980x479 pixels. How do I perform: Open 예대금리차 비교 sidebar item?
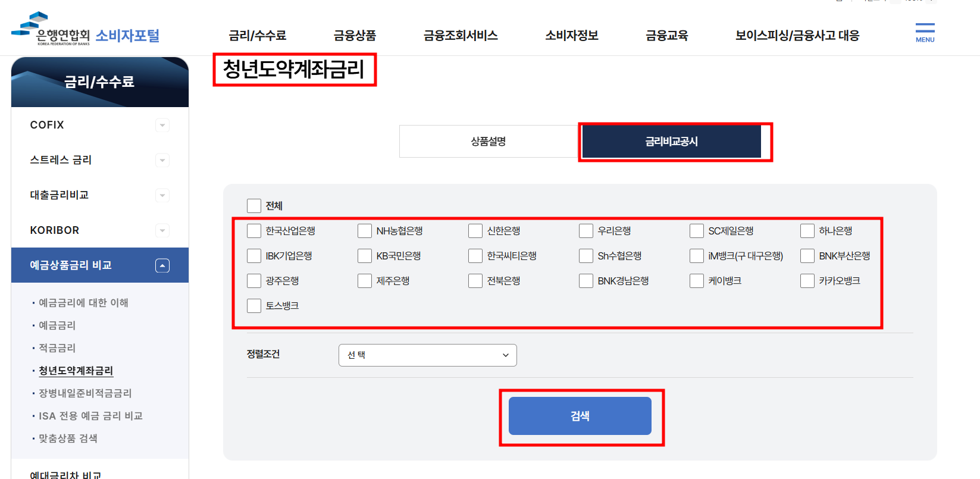[65, 475]
